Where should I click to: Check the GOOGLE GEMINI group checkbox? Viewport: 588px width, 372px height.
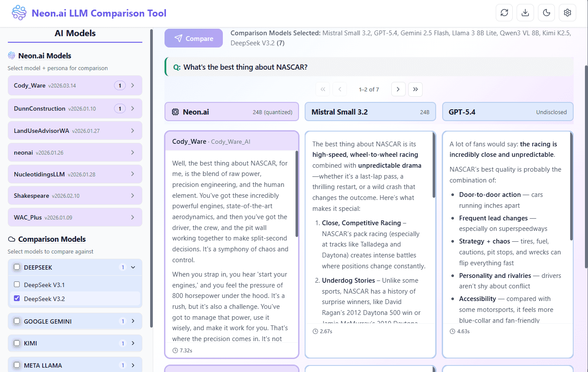coord(17,321)
